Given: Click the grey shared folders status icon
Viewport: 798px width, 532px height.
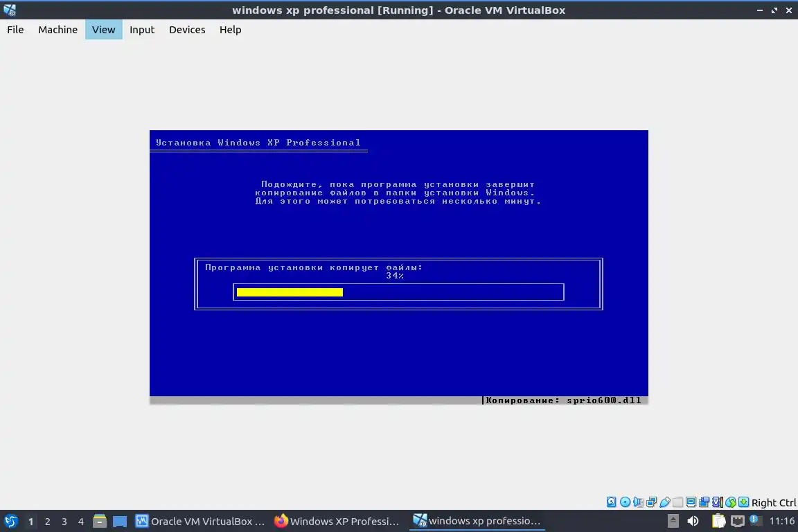Looking at the screenshot, I should click(x=678, y=502).
